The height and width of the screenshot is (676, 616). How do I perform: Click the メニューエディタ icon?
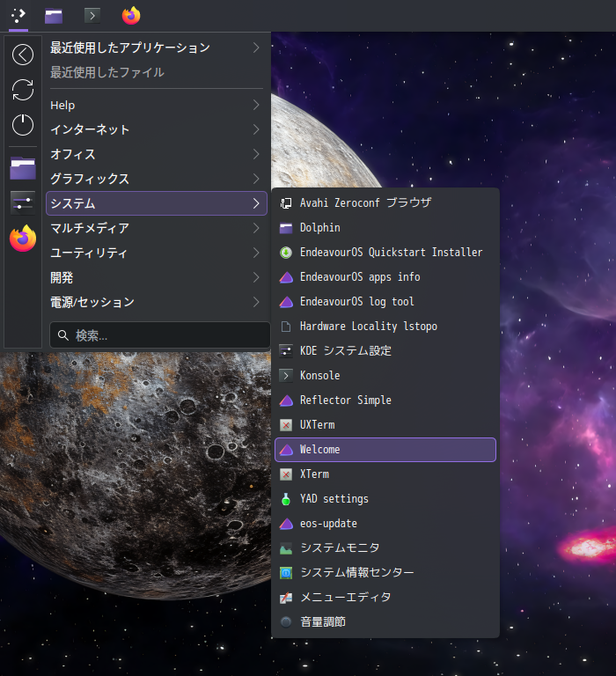[x=286, y=598]
